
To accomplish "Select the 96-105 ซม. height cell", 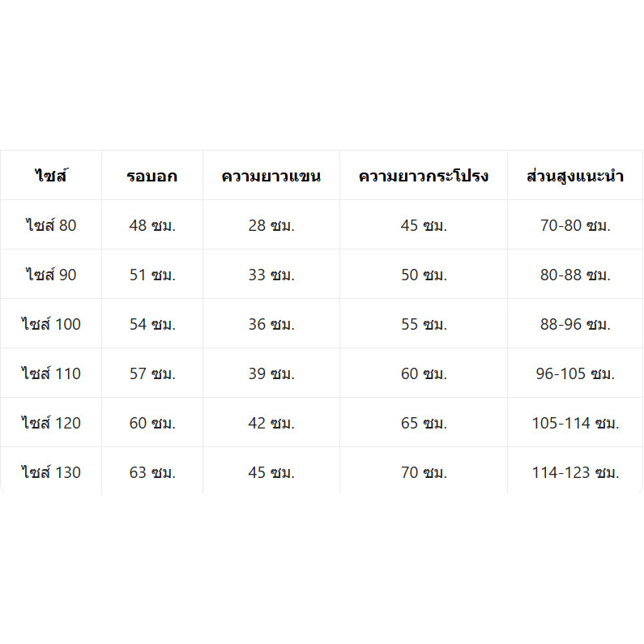I will pyautogui.click(x=575, y=373).
